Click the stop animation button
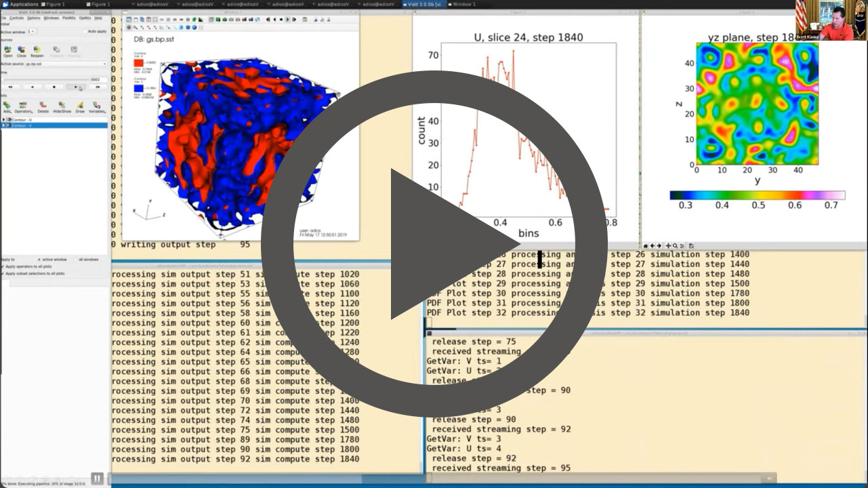 54,87
